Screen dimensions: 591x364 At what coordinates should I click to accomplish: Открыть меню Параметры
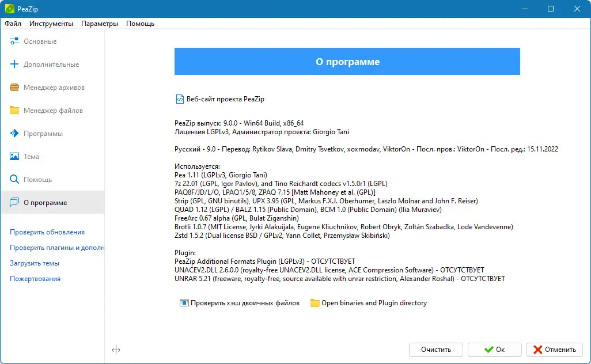[x=99, y=24]
